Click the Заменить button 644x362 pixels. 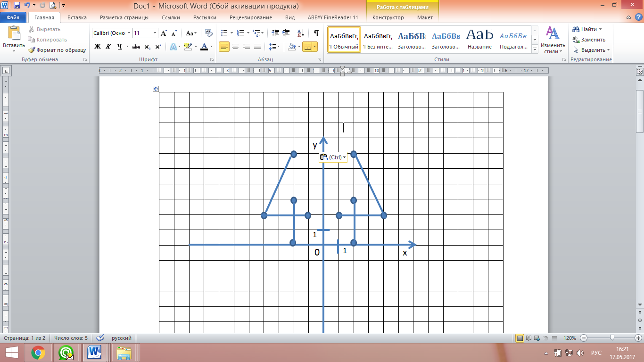click(x=589, y=40)
